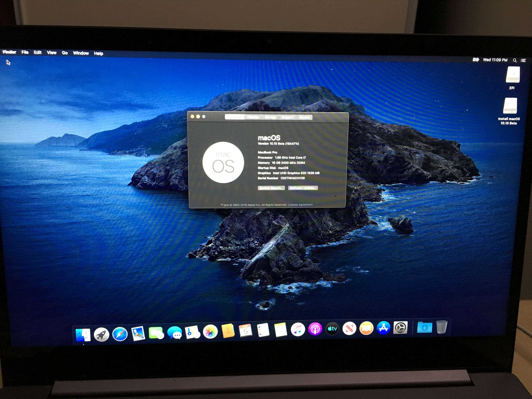This screenshot has width=532, height=399.
Task: Switch to the Support tab
Action: 288,117
